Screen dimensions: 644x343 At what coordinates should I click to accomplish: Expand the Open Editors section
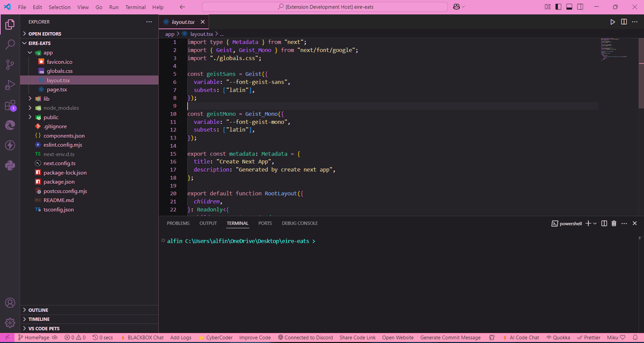pos(89,34)
